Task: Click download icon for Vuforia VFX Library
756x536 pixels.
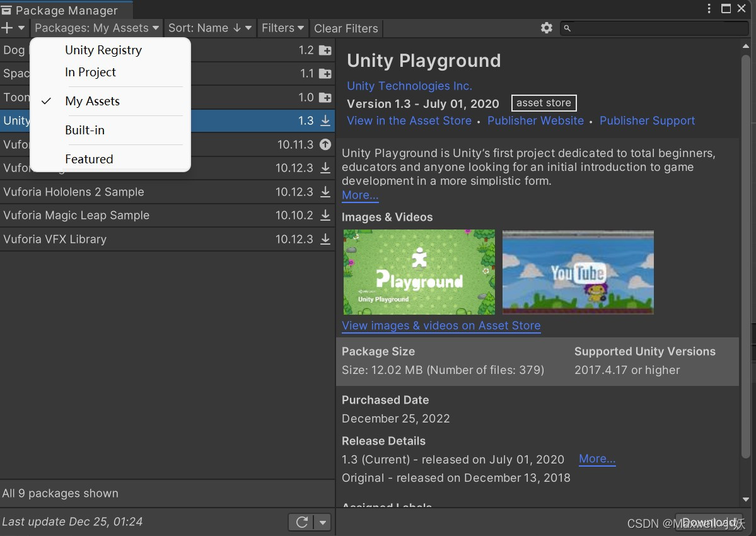Action: [x=325, y=239]
